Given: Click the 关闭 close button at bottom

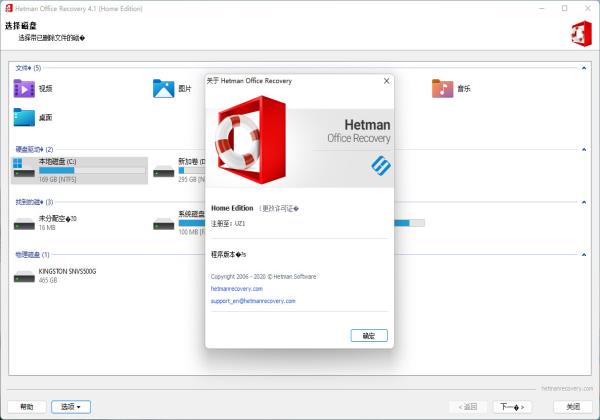Looking at the screenshot, I should (573, 407).
